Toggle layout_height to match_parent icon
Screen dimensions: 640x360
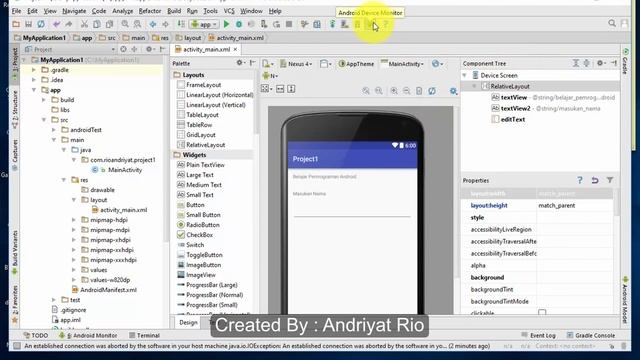click(x=291, y=89)
